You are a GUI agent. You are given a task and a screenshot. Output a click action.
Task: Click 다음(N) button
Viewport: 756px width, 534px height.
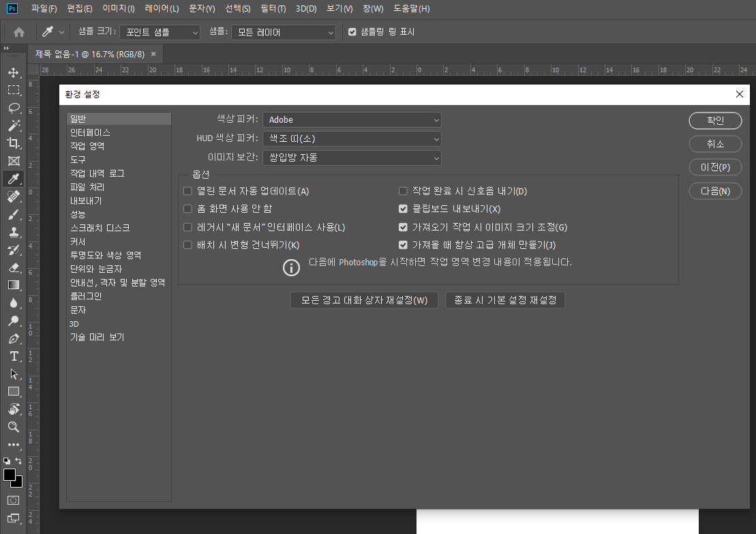tap(715, 191)
